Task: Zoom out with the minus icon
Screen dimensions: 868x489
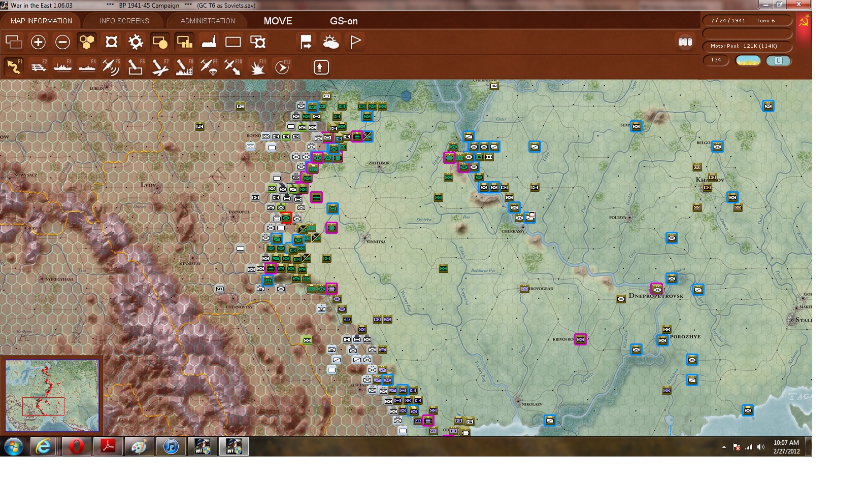Action: point(62,42)
